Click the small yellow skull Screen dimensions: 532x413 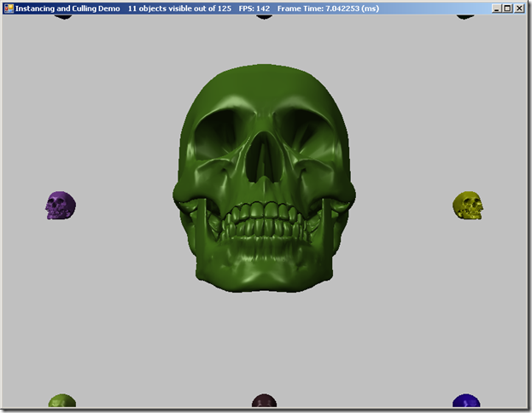pyautogui.click(x=468, y=205)
